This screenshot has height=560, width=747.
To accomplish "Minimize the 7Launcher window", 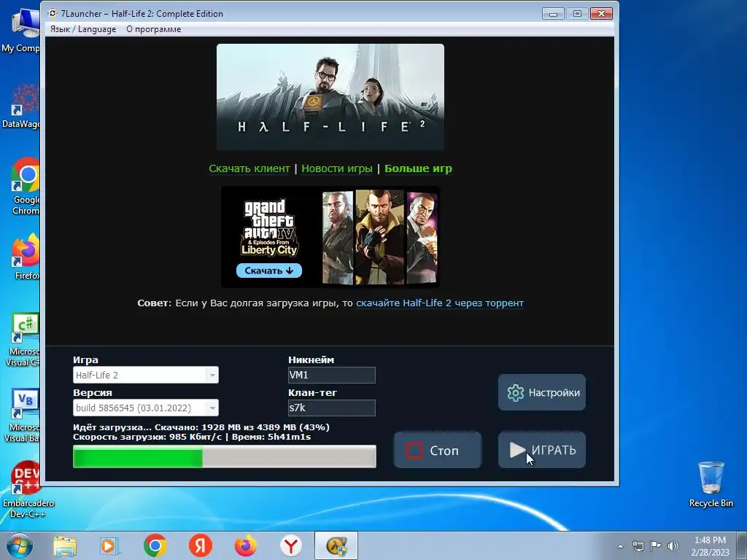I will 553,14.
